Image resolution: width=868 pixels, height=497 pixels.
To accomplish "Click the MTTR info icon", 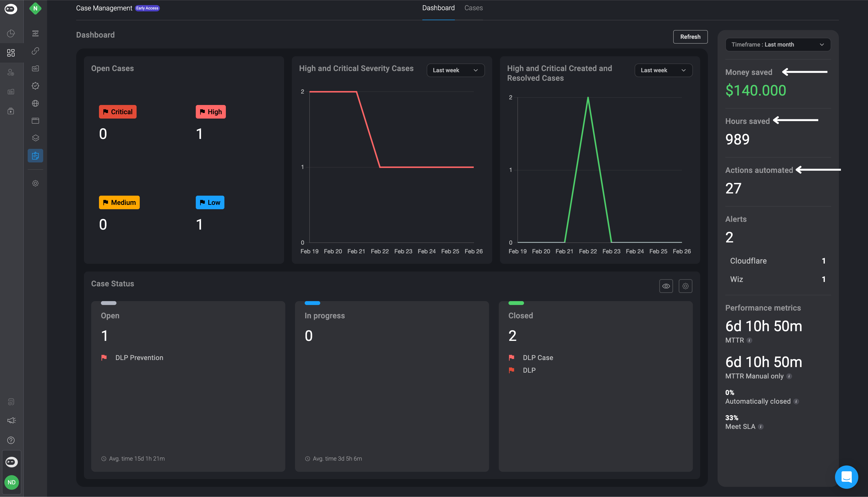I will pyautogui.click(x=749, y=340).
